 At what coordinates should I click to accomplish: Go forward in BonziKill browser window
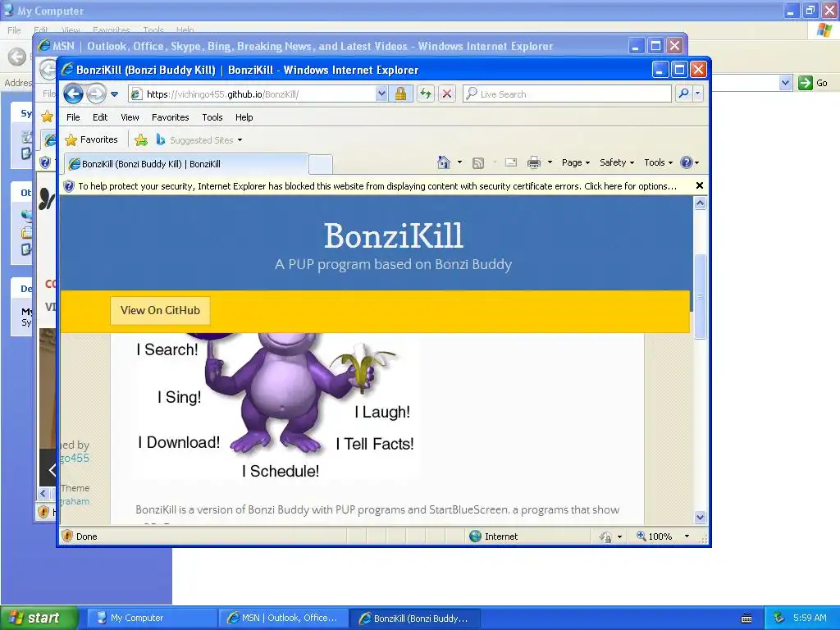point(96,94)
